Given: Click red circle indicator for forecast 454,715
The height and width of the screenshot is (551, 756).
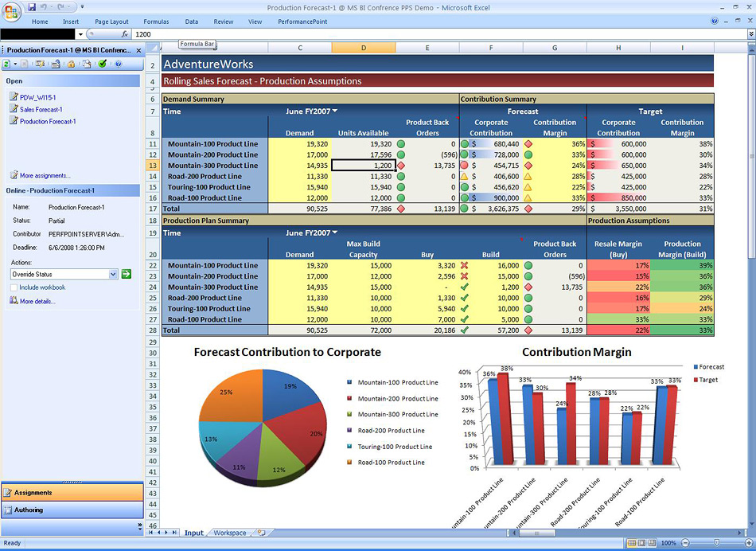Looking at the screenshot, I should [464, 166].
